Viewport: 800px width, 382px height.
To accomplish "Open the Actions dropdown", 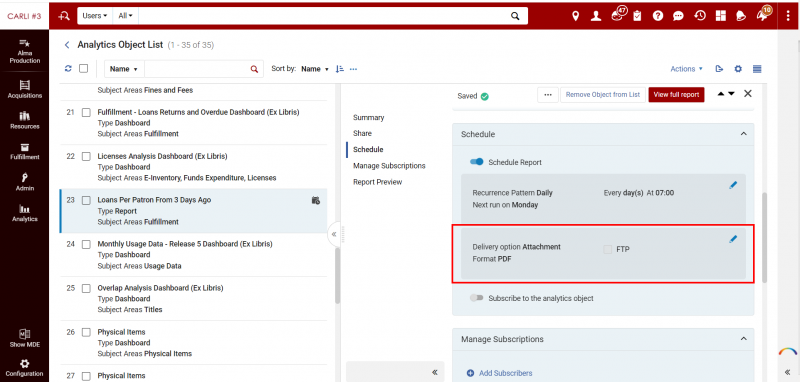I will click(x=686, y=69).
